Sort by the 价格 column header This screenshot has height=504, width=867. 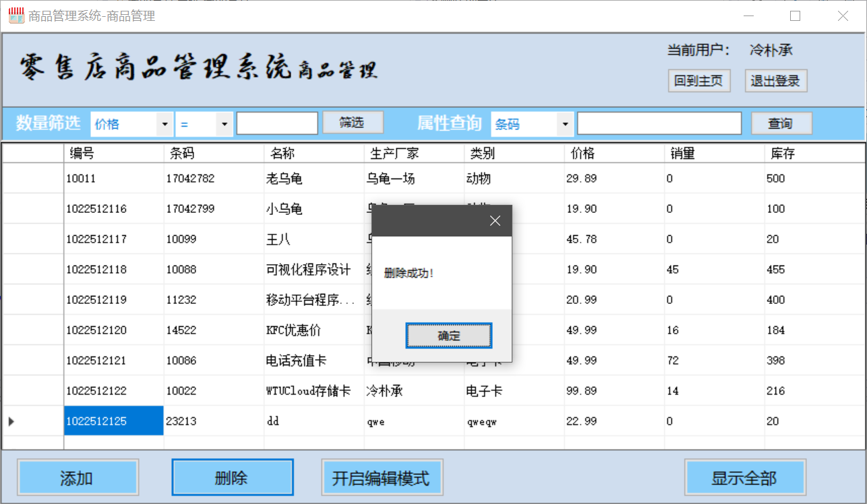(x=615, y=154)
